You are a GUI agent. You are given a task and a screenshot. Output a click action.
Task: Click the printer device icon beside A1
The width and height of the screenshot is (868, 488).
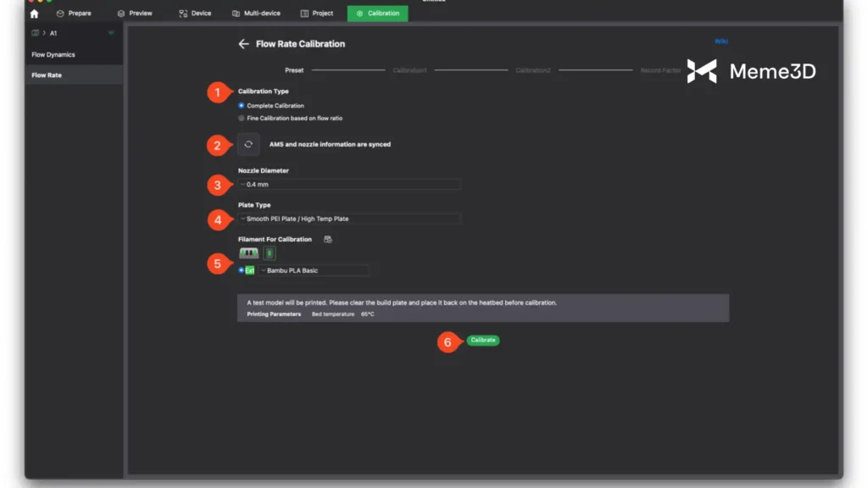(x=36, y=33)
